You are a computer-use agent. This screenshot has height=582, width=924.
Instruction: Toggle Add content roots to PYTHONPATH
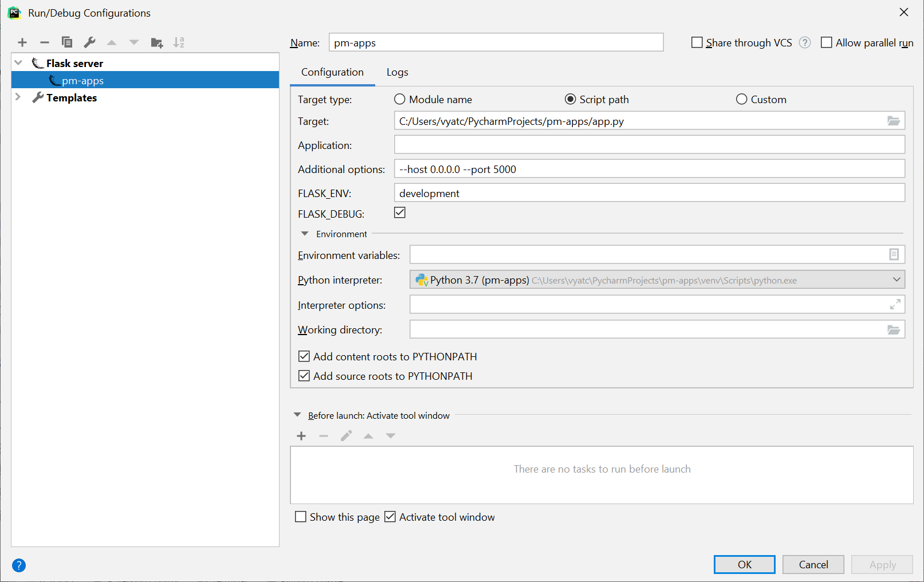click(304, 356)
